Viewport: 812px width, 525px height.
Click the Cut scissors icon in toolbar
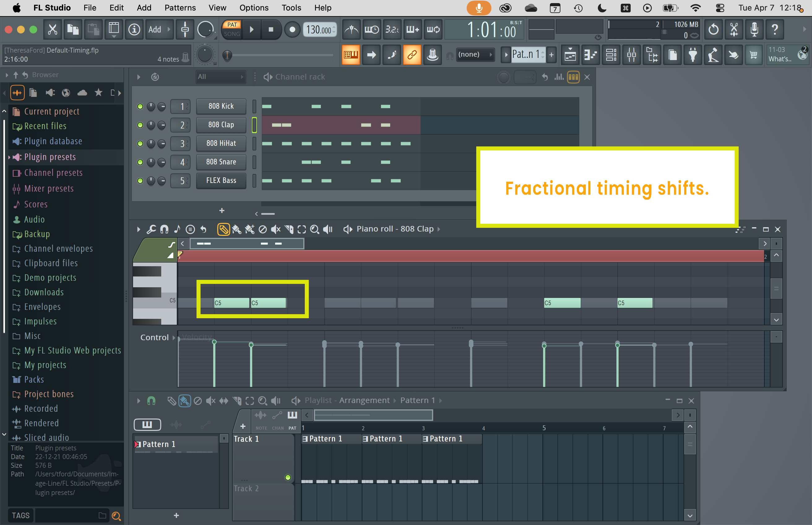pyautogui.click(x=53, y=30)
